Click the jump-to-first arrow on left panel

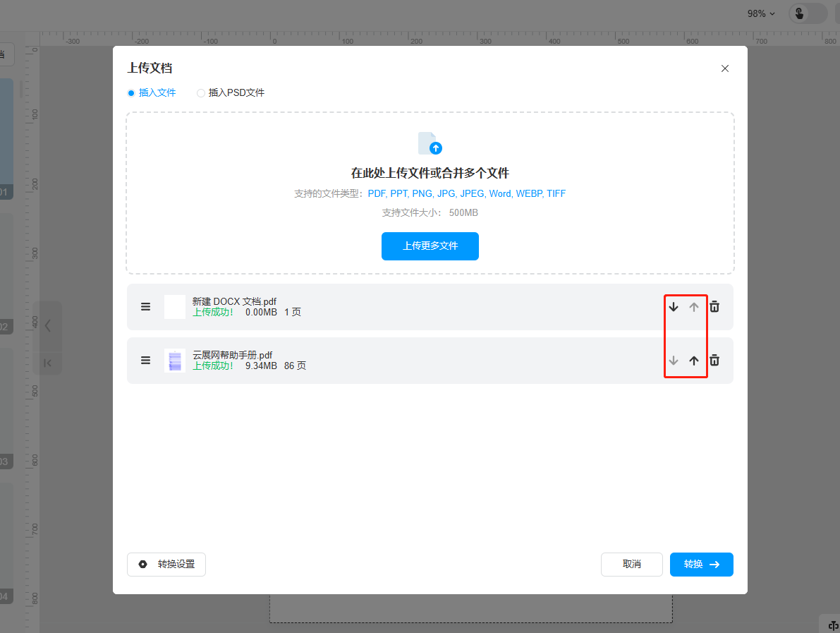(x=47, y=363)
